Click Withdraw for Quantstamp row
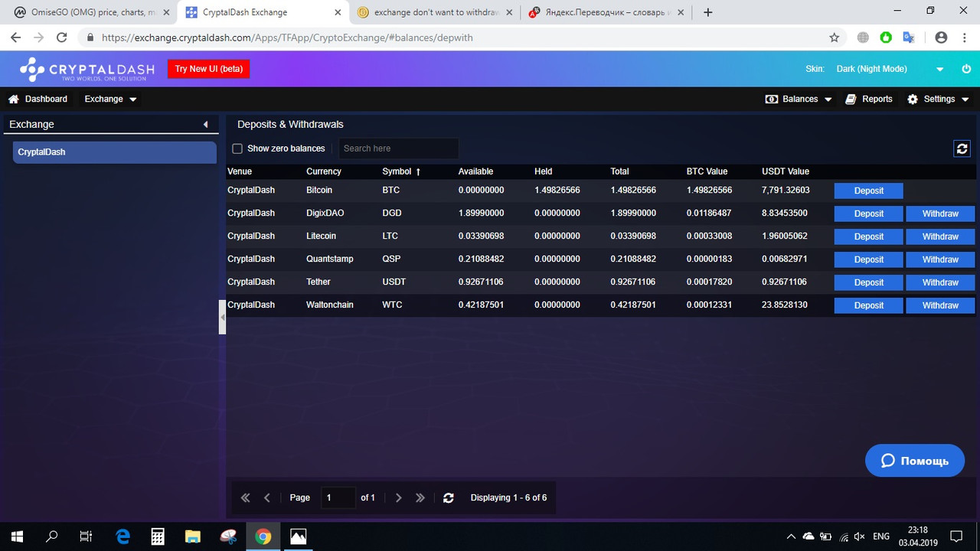This screenshot has height=551, width=980. 940,259
